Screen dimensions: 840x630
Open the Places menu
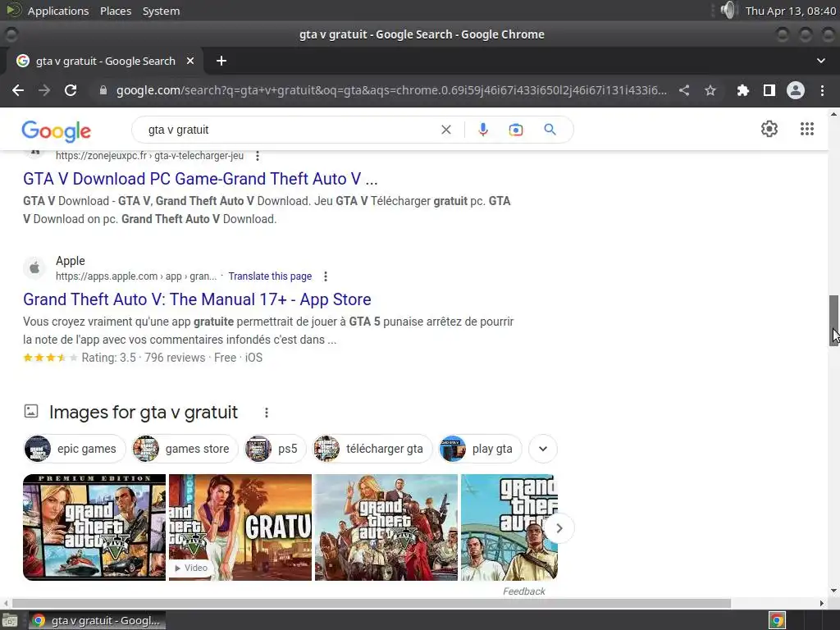[x=116, y=11]
